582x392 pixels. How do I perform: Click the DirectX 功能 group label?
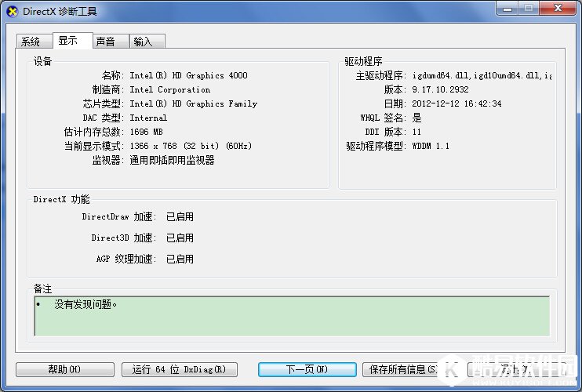tap(62, 199)
